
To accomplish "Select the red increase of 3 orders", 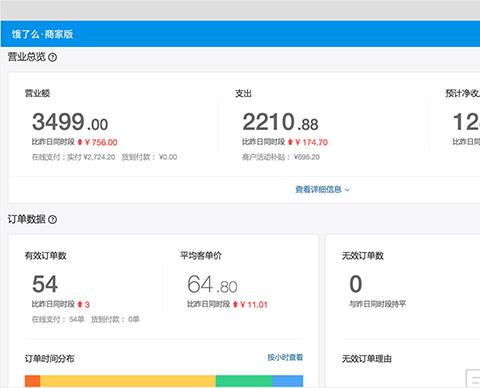I will 84,305.
